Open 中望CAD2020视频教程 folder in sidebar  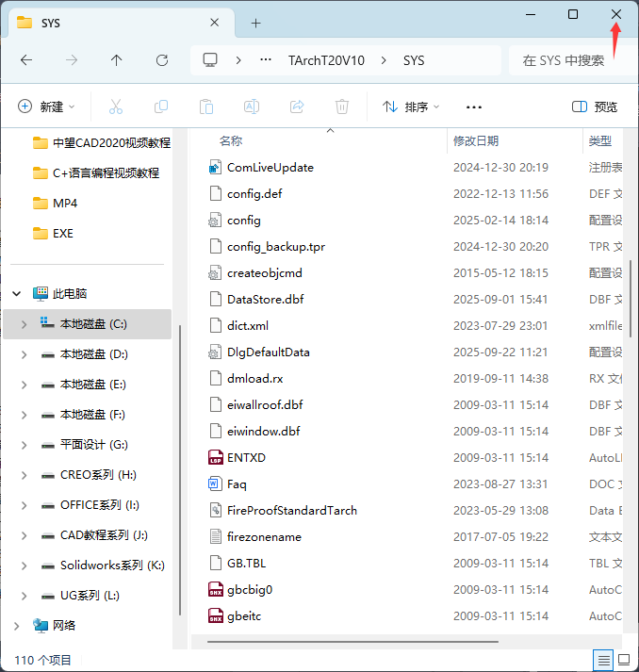[102, 142]
